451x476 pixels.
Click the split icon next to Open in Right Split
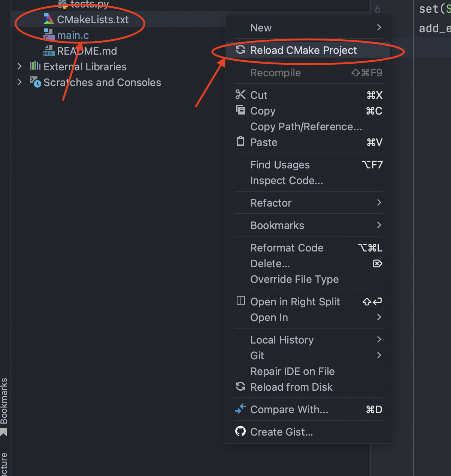point(240,301)
